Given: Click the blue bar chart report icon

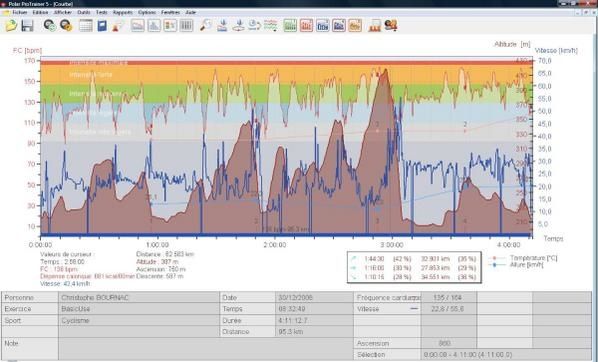Looking at the screenshot, I should coord(323,26).
